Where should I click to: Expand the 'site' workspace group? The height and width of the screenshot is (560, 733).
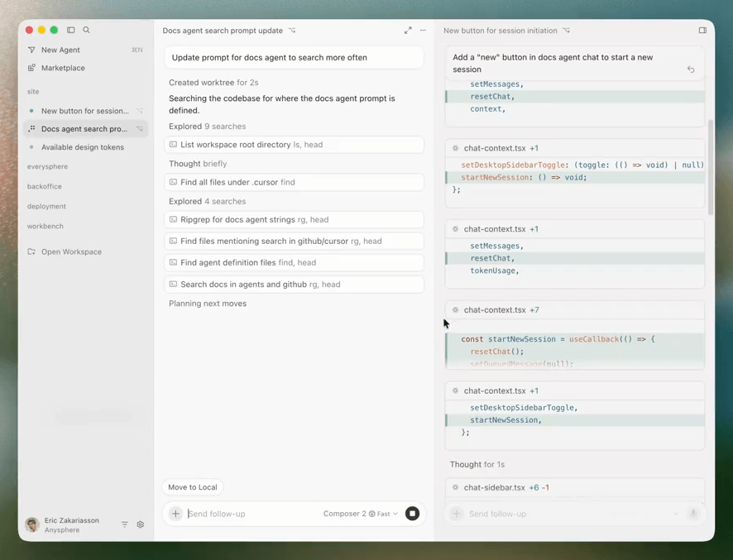33,92
